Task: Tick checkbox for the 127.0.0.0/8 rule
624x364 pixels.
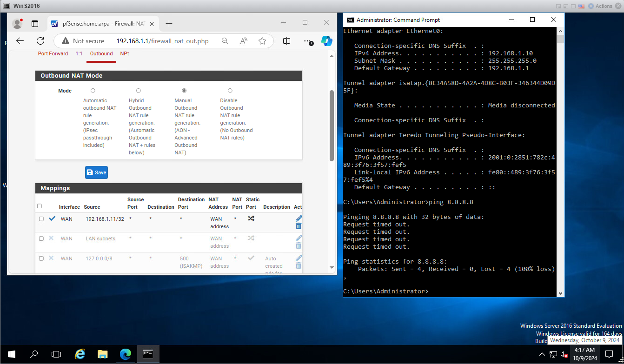Action: [x=41, y=258]
